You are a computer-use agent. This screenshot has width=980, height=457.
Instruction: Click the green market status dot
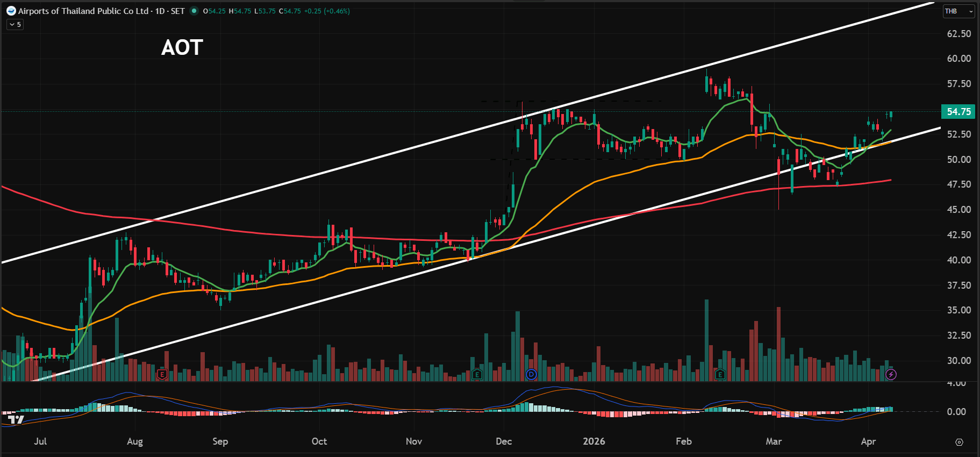point(194,11)
